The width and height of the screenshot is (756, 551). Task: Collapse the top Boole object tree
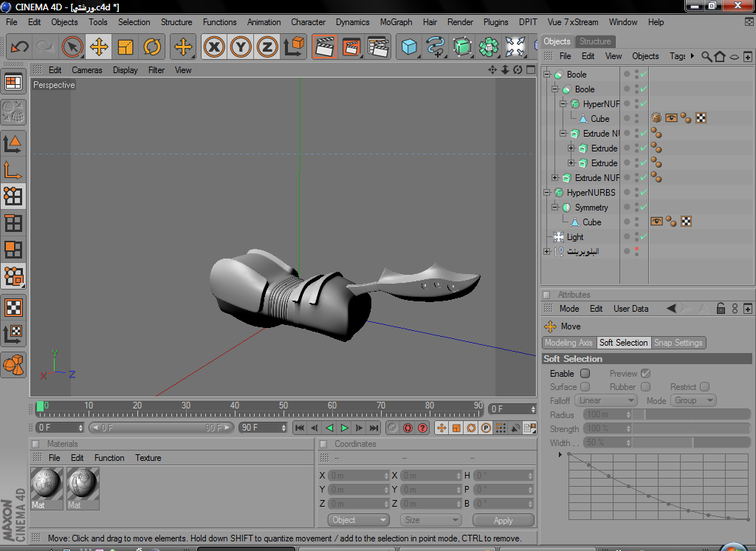pos(547,75)
